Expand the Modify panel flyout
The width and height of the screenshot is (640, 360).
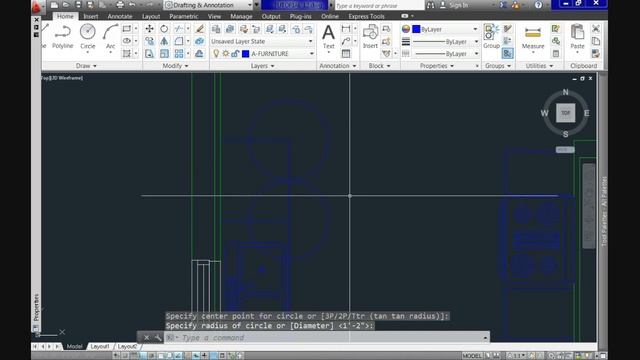176,66
